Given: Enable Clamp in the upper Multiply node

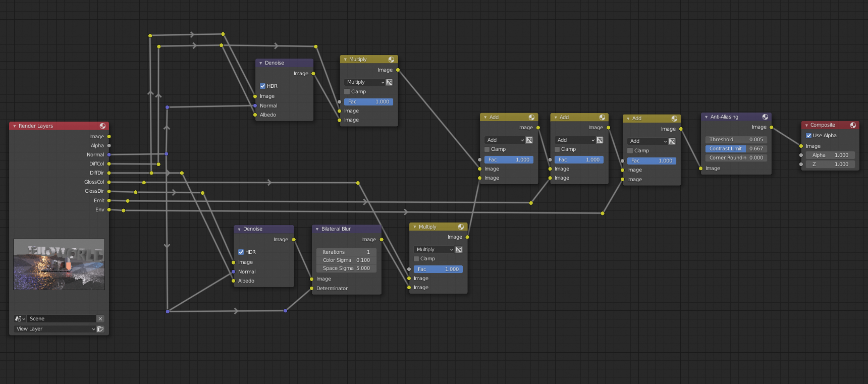Looking at the screenshot, I should click(x=347, y=91).
